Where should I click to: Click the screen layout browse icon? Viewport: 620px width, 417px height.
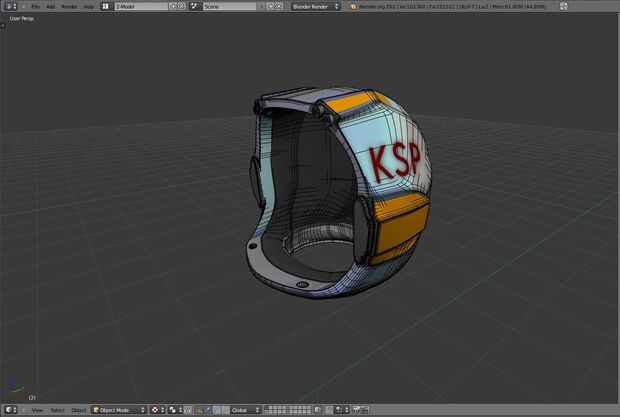tap(106, 6)
